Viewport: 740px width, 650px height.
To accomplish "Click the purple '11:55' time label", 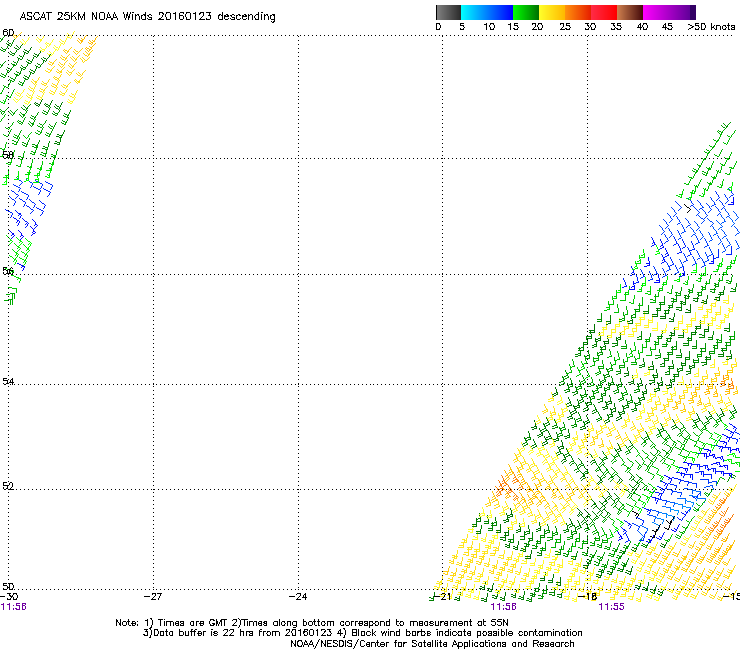I will 611,607.
